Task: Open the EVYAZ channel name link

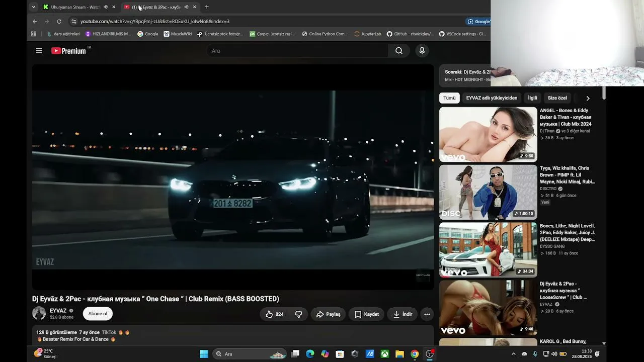Action: (58, 311)
